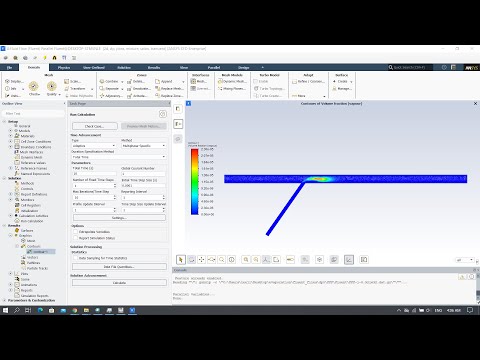Click the time advancement Settings button

pos(119,218)
